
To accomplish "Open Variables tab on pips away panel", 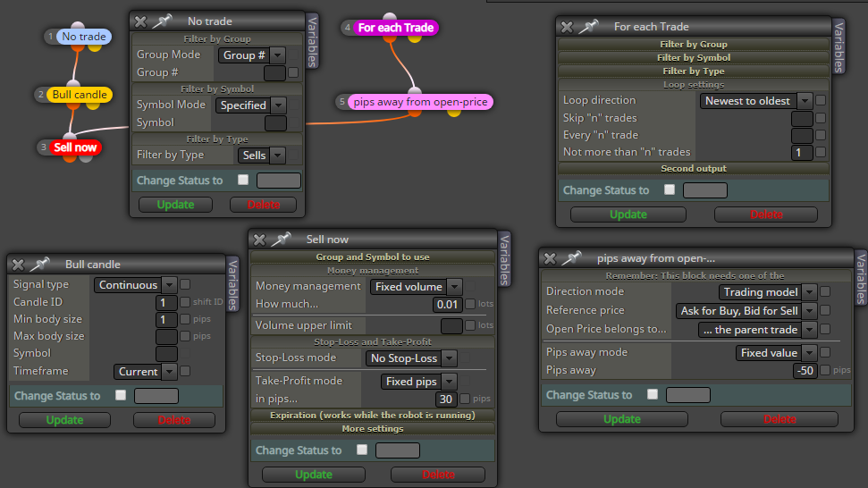I will tap(861, 278).
